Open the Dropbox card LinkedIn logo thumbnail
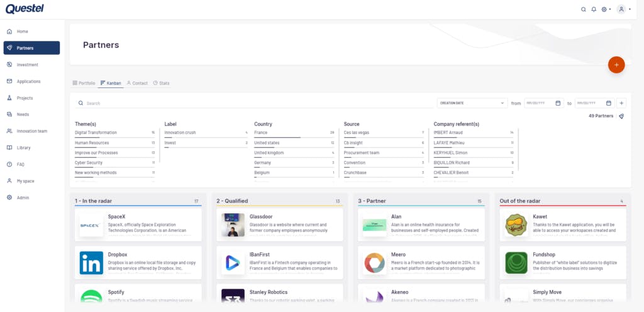Image resolution: width=644 pixels, height=312 pixels. coord(91,263)
